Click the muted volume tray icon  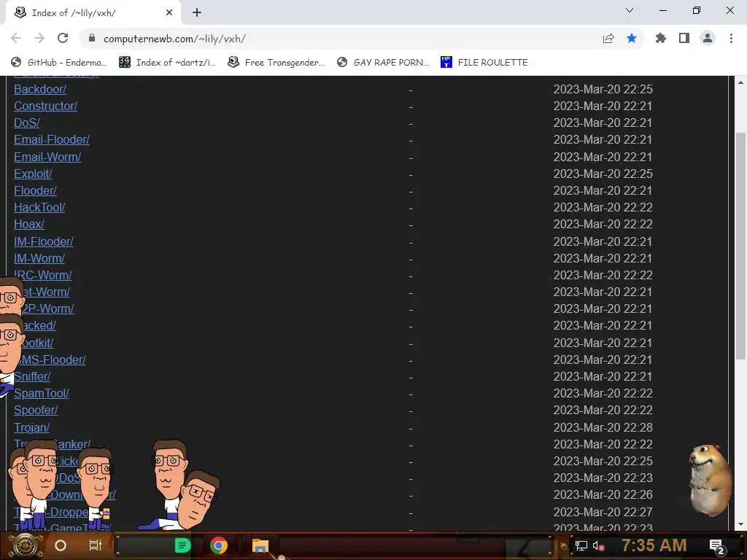[x=599, y=545]
